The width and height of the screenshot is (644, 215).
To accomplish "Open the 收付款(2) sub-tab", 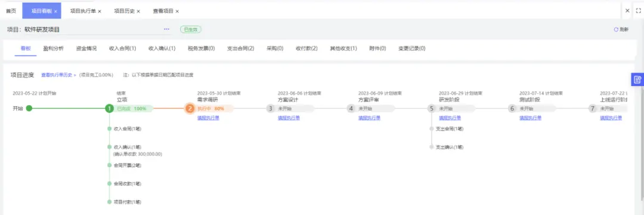I will (306, 48).
